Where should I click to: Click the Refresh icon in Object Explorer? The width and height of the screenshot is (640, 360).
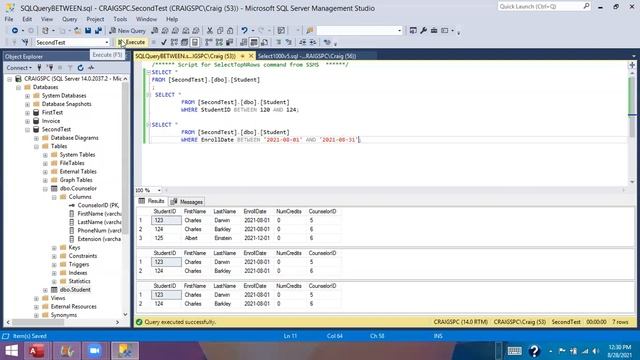(80, 68)
